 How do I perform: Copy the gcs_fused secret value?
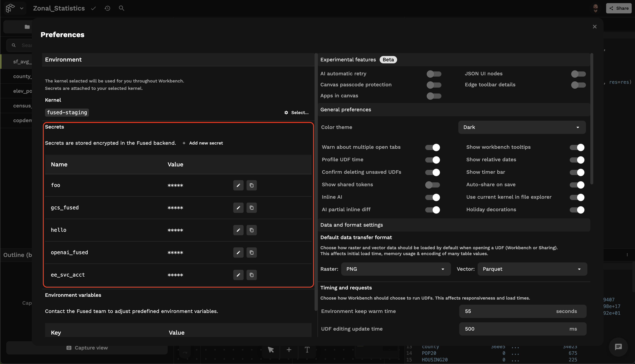pyautogui.click(x=251, y=208)
